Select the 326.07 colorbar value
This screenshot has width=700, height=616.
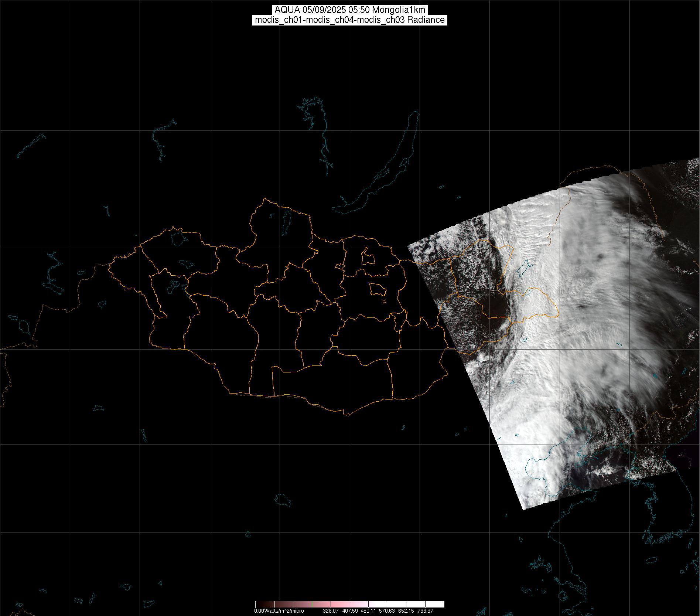click(331, 611)
